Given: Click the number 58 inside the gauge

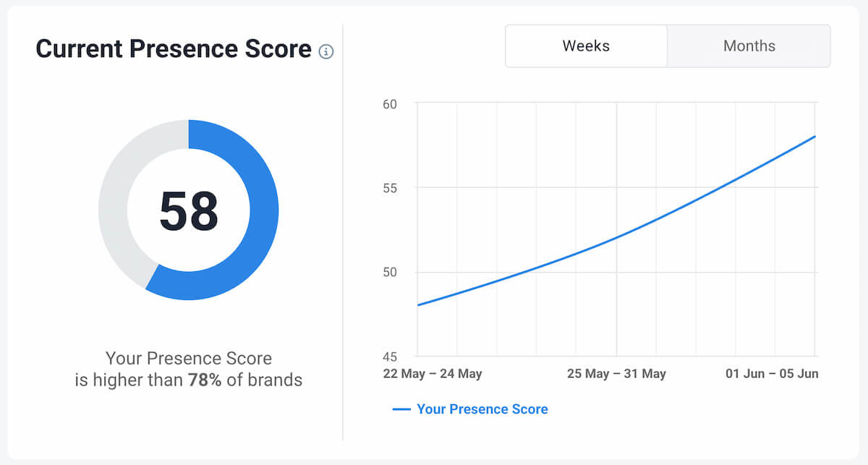Looking at the screenshot, I should [189, 210].
